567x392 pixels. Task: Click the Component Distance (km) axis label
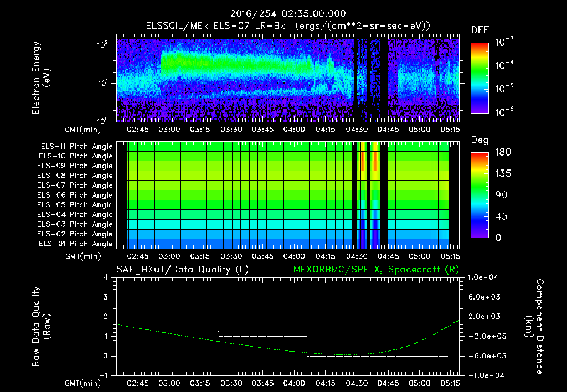534,327
